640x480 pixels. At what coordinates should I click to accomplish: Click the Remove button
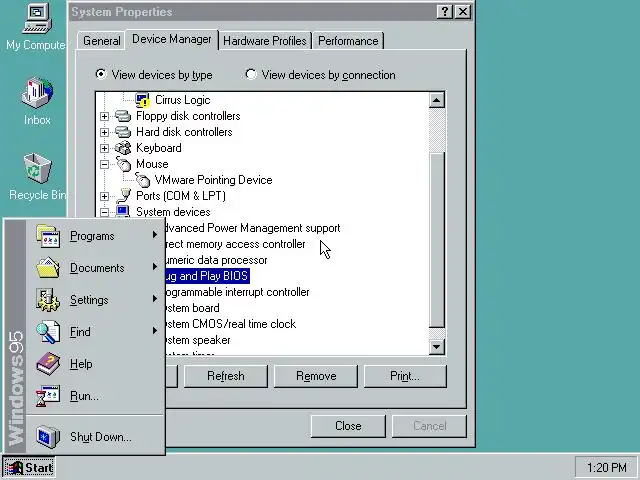point(316,376)
